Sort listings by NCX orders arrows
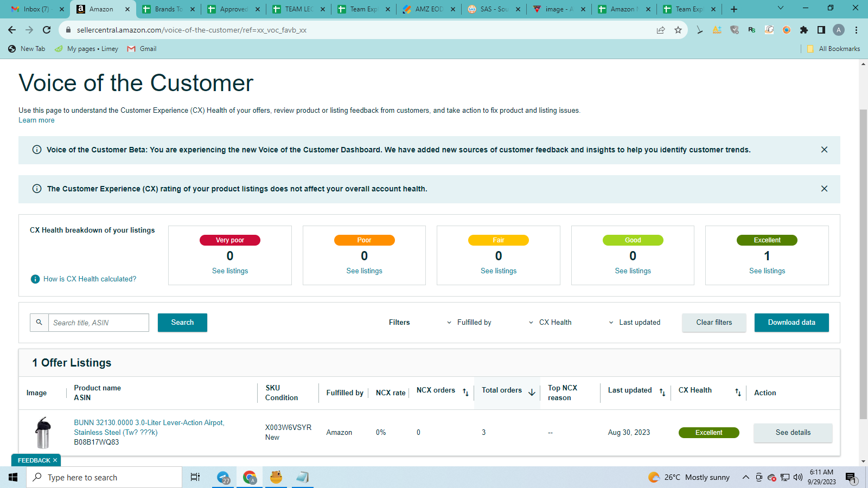The height and width of the screenshot is (488, 868). [465, 392]
